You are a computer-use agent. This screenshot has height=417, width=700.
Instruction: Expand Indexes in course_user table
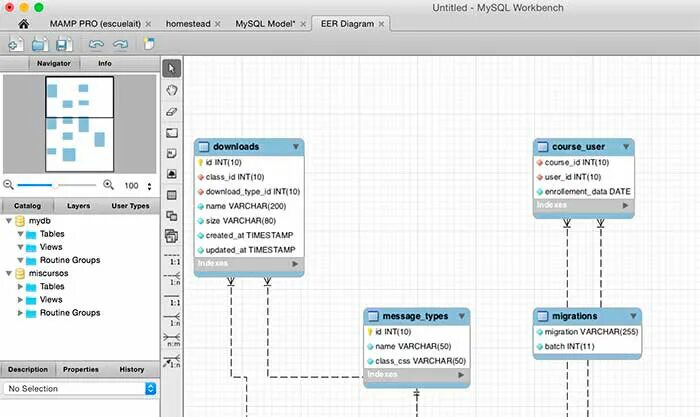pos(625,205)
